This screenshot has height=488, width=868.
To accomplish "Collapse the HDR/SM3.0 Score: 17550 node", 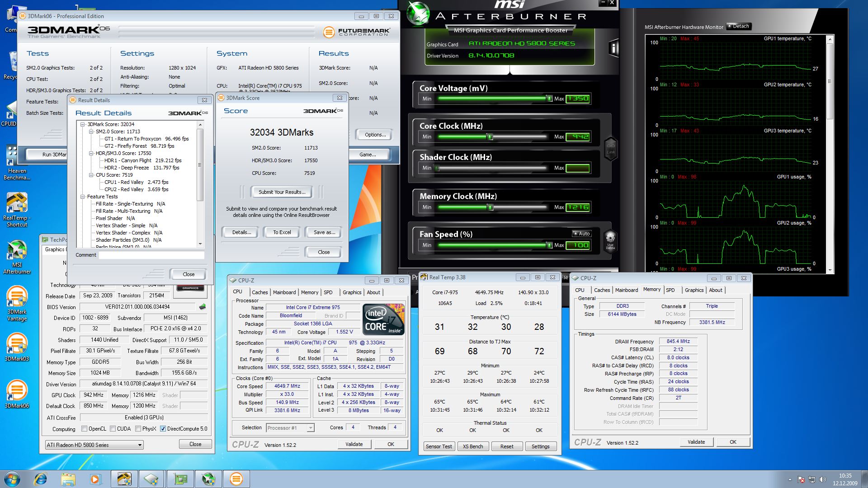I will (x=91, y=153).
